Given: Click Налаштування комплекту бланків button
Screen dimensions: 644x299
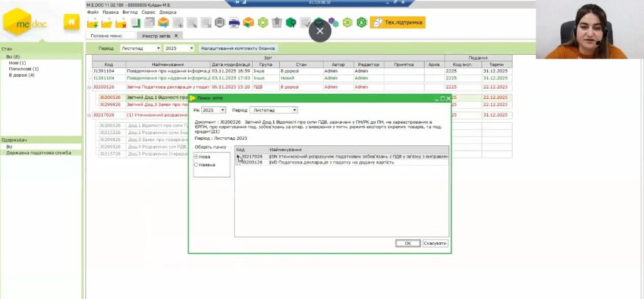Looking at the screenshot, I should point(237,48).
